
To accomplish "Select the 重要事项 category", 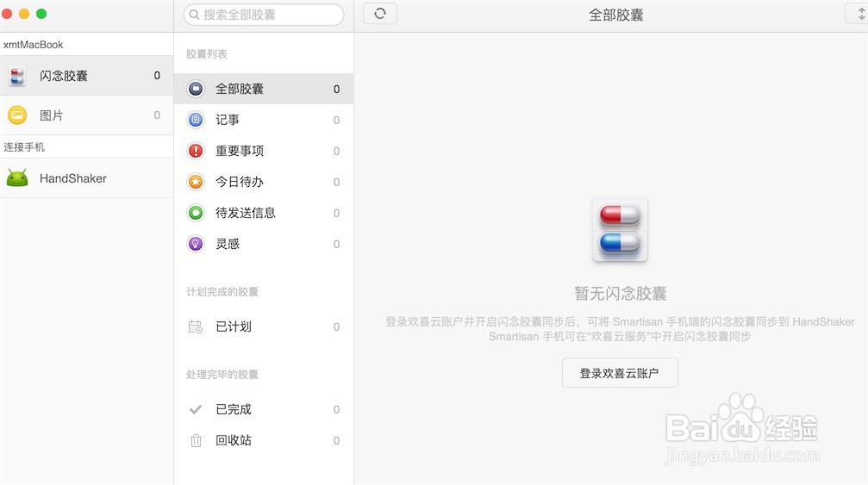I will (264, 151).
